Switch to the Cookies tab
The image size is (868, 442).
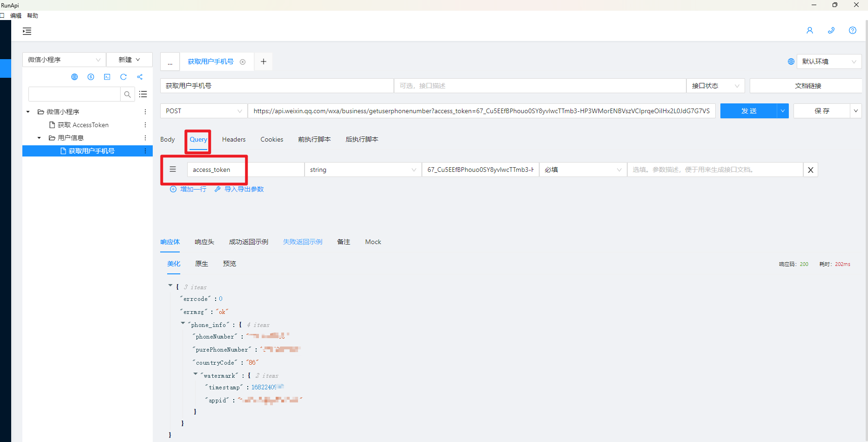272,139
